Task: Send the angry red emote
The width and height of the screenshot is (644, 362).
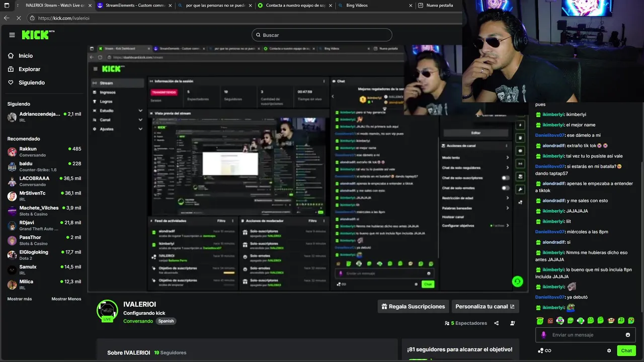Action: pyautogui.click(x=550, y=320)
